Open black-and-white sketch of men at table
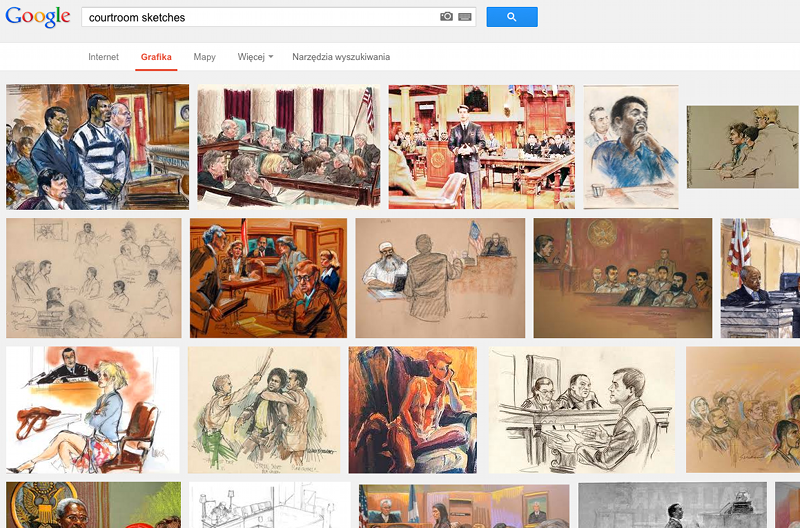 point(582,409)
